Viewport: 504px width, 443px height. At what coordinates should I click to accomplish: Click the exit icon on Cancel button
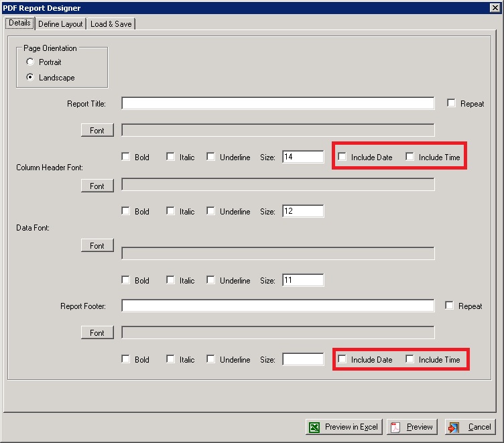[x=454, y=427]
